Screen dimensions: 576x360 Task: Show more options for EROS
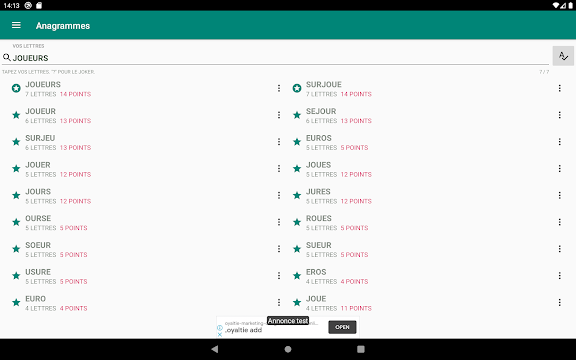tap(559, 276)
